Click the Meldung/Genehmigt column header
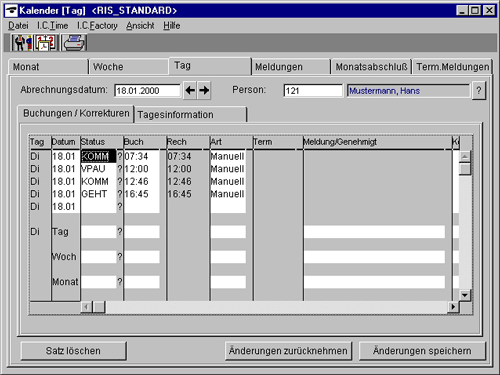 377,142
